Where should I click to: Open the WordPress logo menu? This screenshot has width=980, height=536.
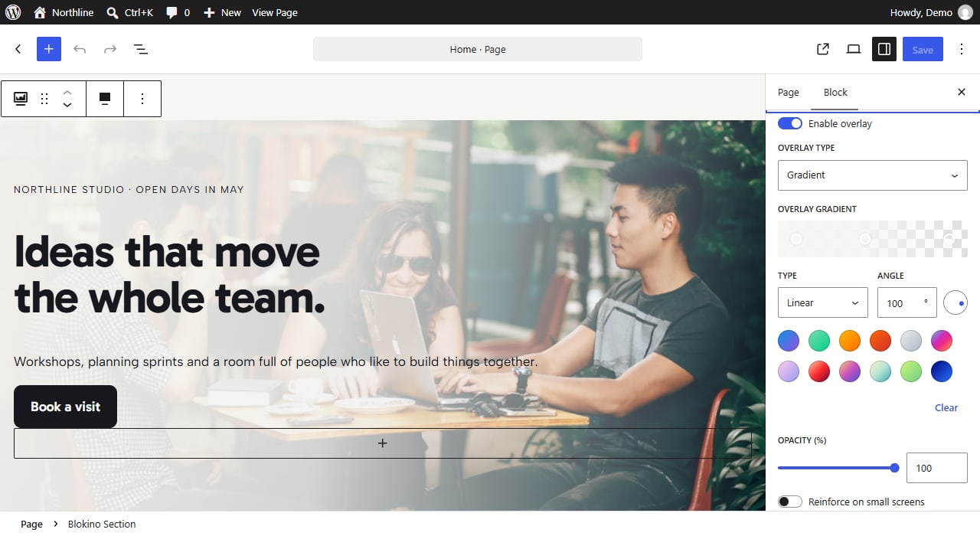click(13, 12)
